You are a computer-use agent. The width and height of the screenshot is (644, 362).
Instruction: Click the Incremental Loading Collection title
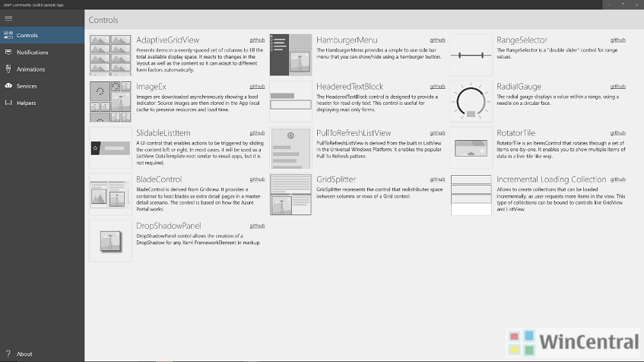551,179
